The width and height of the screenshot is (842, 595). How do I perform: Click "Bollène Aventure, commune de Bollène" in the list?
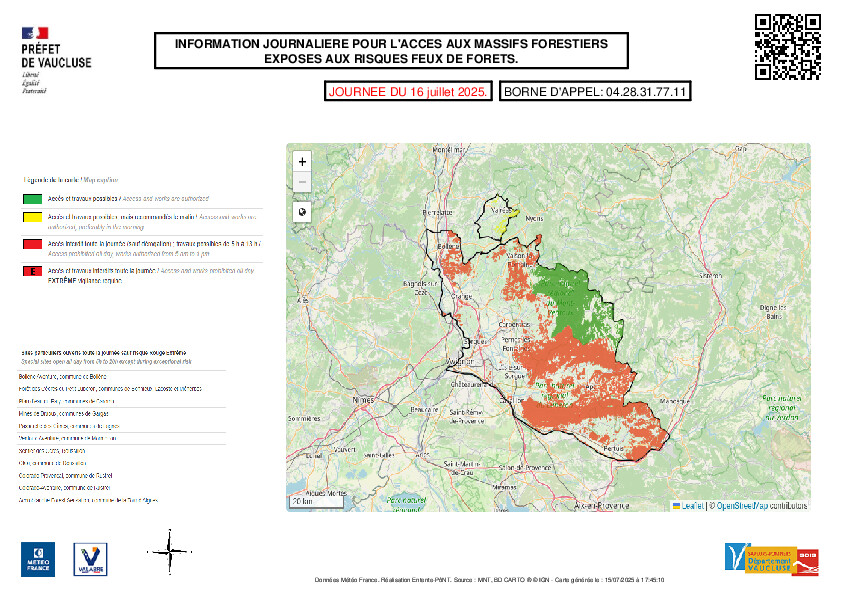(x=62, y=376)
